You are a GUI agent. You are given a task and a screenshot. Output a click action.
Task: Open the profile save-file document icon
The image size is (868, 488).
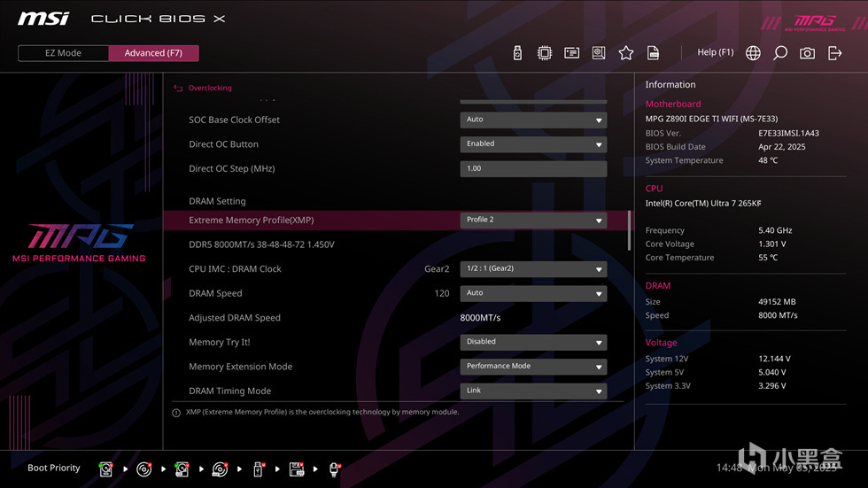coord(654,53)
